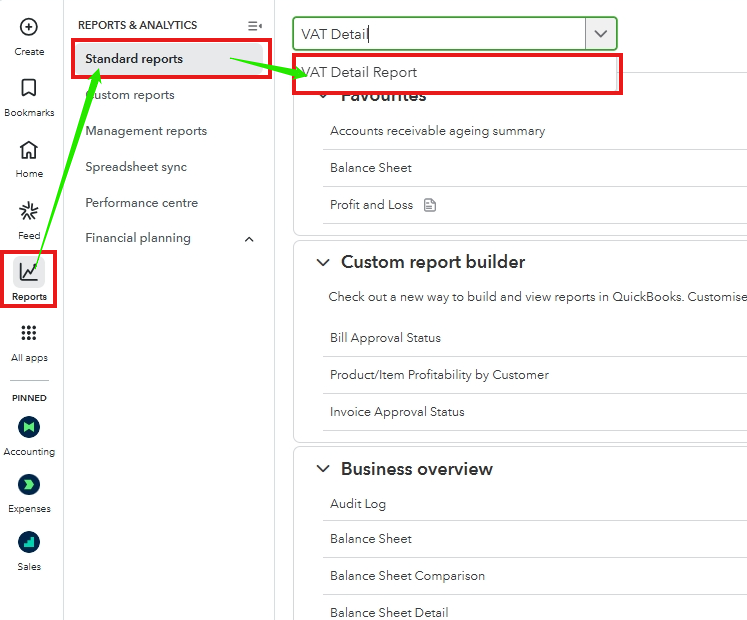Image resolution: width=747 pixels, height=620 pixels.
Task: Open pinned Expenses app icon
Action: click(29, 485)
